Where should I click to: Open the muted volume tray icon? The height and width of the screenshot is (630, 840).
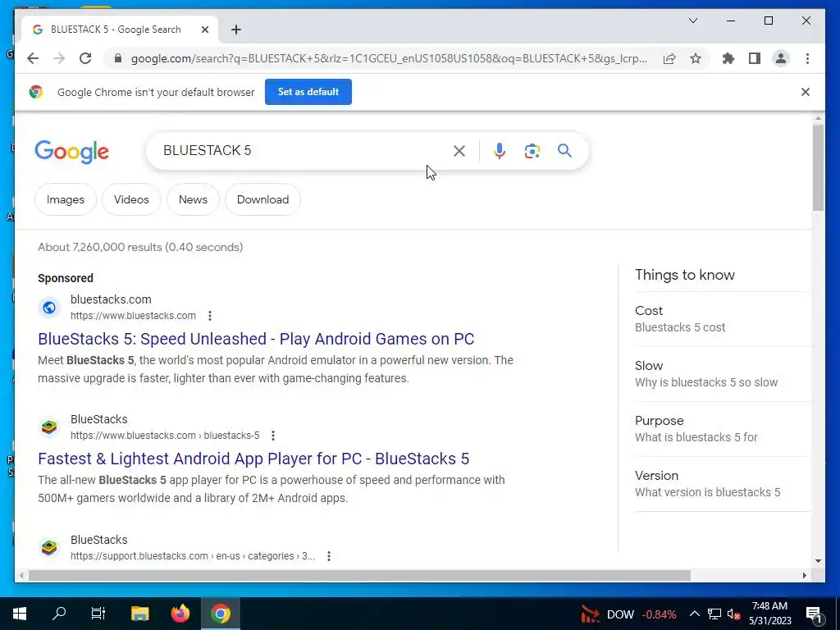point(733,614)
